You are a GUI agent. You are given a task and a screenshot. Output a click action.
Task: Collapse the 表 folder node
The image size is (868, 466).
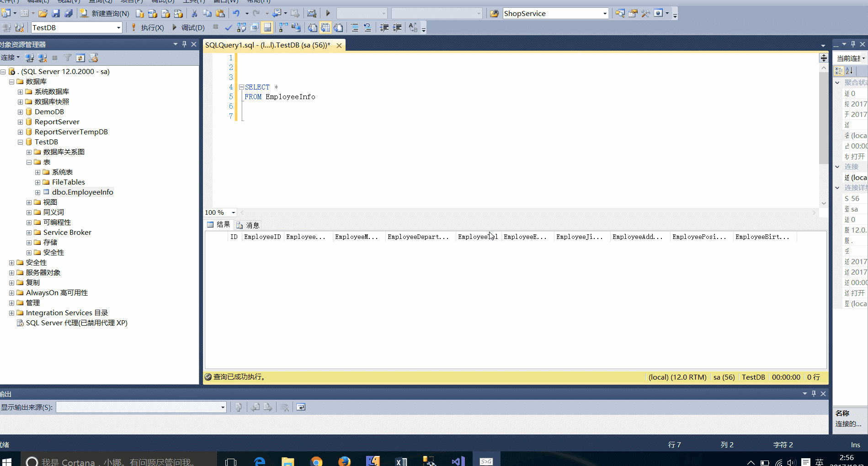[29, 162]
